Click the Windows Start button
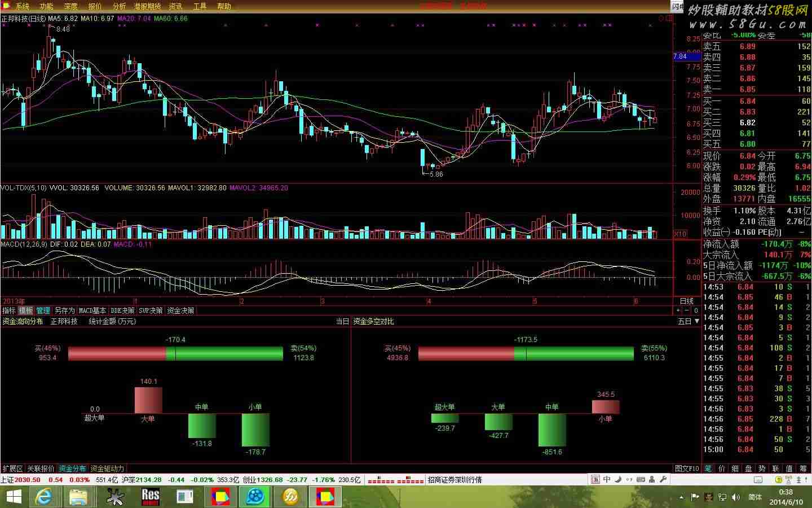 (13, 497)
